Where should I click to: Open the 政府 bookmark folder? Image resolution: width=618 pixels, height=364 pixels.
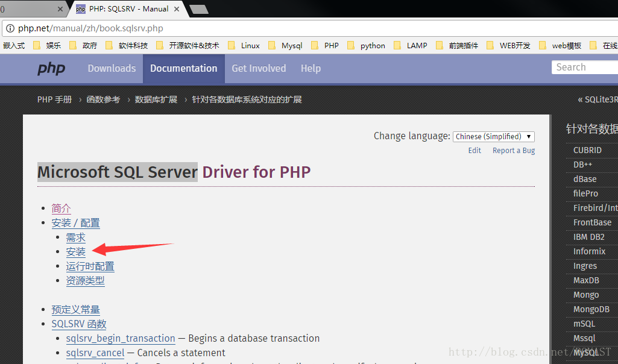click(x=84, y=45)
